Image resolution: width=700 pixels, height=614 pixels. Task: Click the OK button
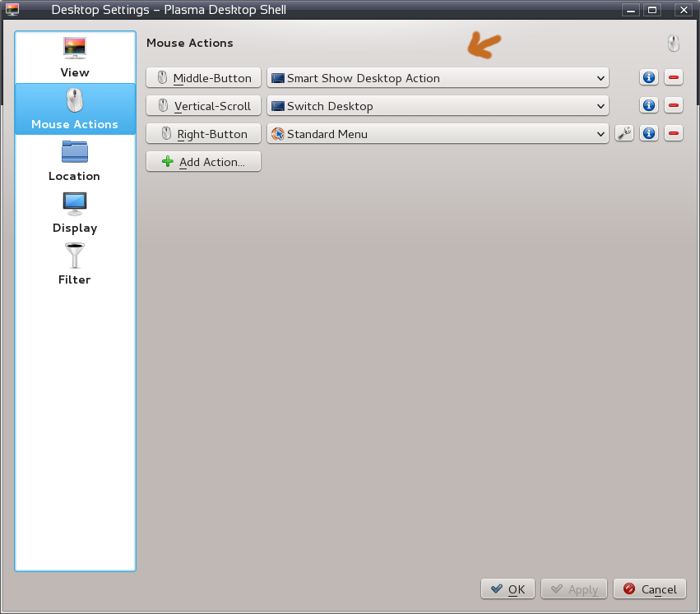pos(508,589)
